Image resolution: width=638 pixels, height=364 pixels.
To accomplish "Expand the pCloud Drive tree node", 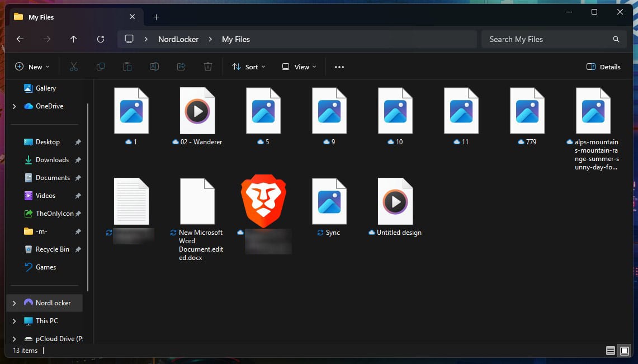I will coord(14,339).
